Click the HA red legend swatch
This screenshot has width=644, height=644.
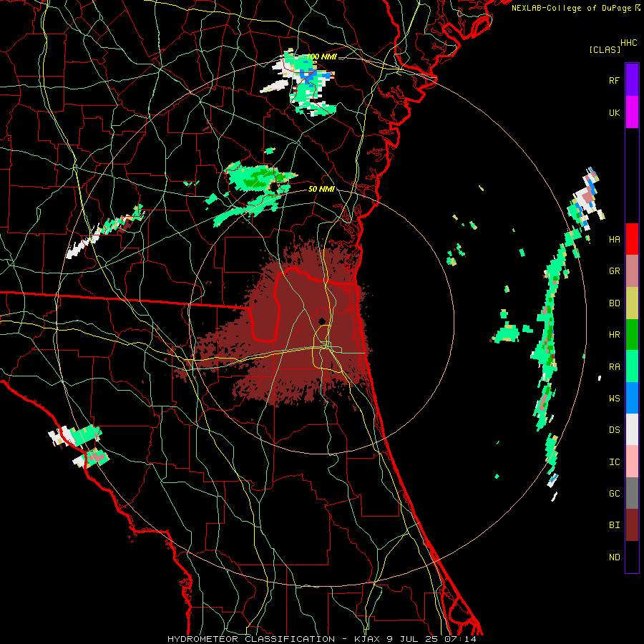tap(632, 239)
